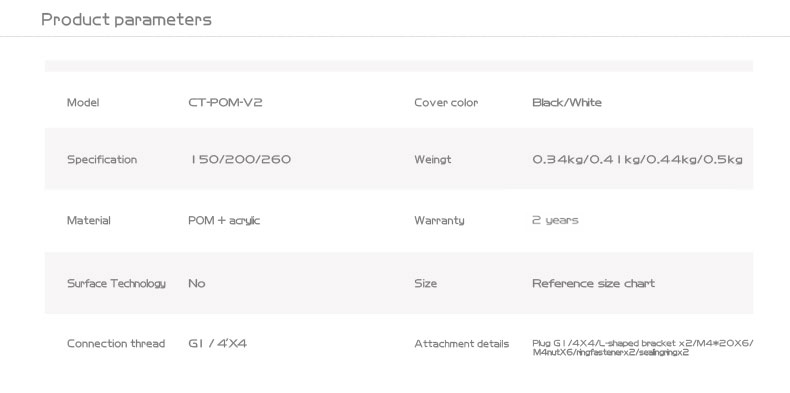Select the Weingt label
This screenshot has width=790, height=393.
pos(433,160)
